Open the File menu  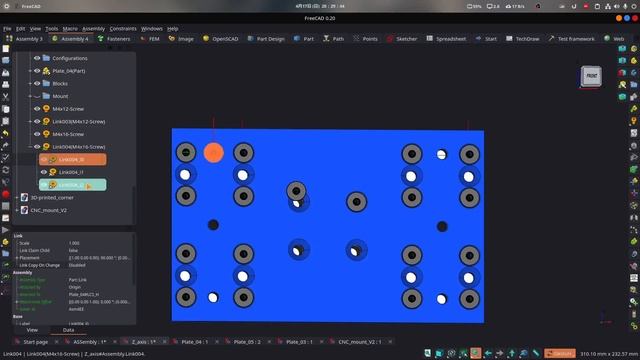tap(7, 29)
